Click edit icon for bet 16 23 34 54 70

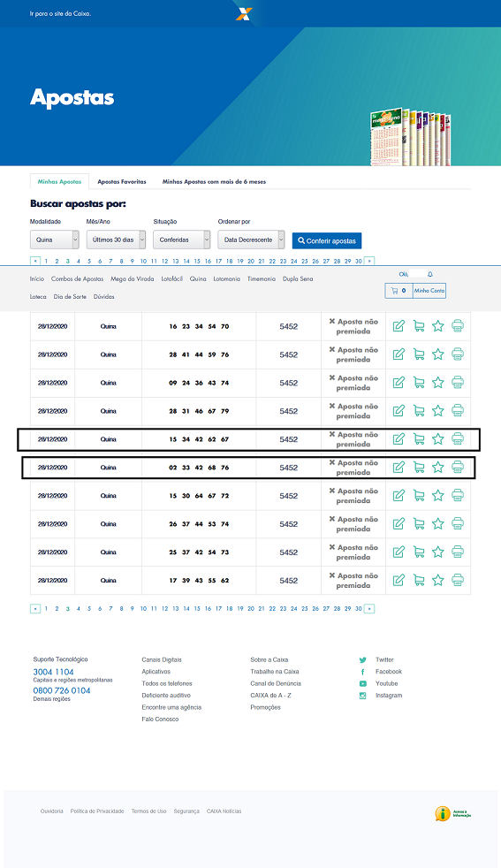[x=399, y=326]
